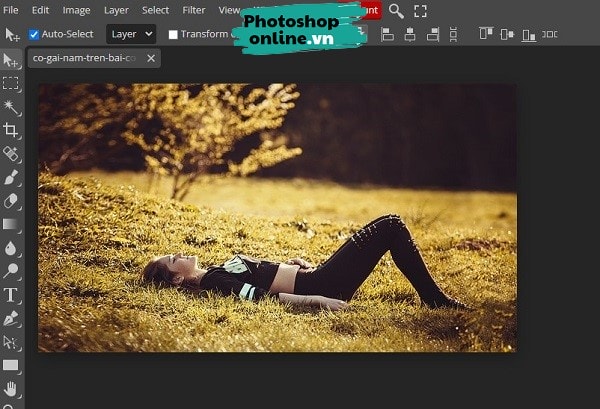Select the Move tool in the toolbar

coord(11,62)
